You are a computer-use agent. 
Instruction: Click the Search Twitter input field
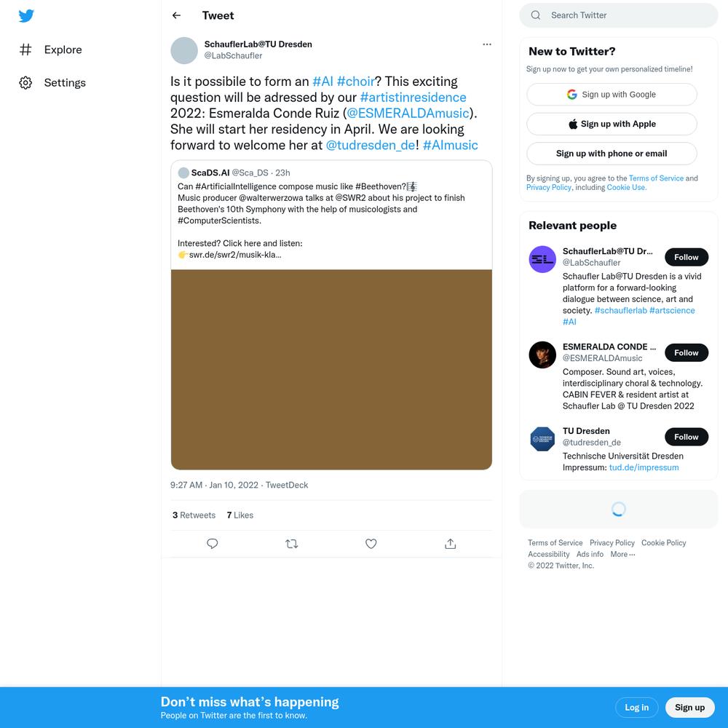618,15
